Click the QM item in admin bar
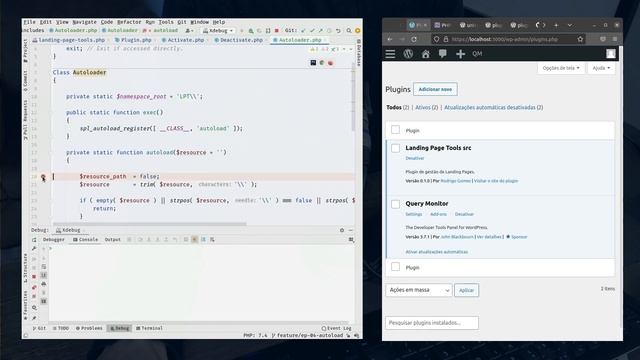The height and width of the screenshot is (360, 640). click(477, 54)
